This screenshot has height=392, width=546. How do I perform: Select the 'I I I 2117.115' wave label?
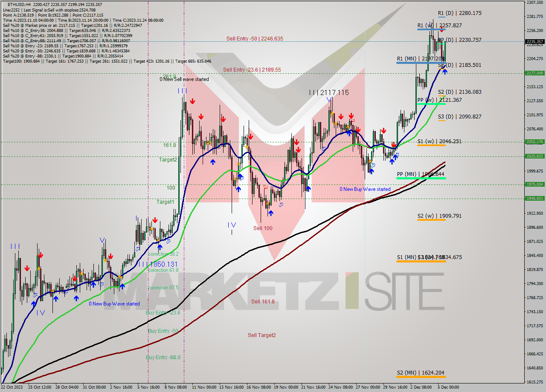(329, 92)
